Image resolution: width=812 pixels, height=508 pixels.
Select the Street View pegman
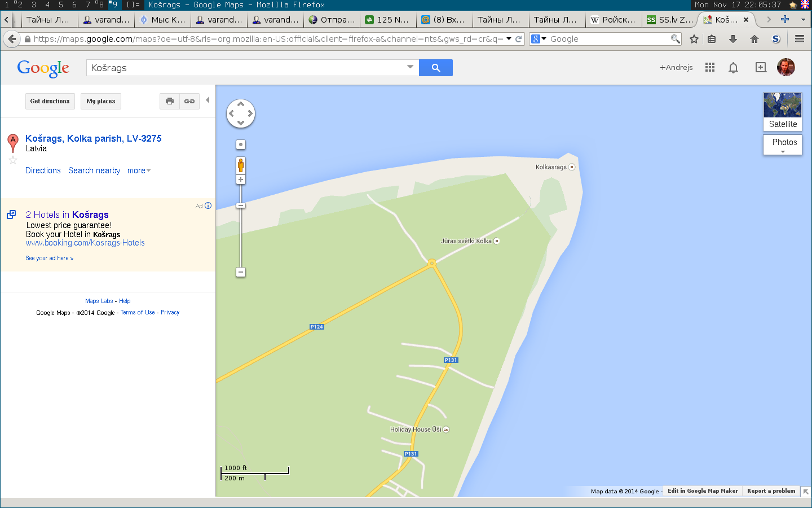241,166
